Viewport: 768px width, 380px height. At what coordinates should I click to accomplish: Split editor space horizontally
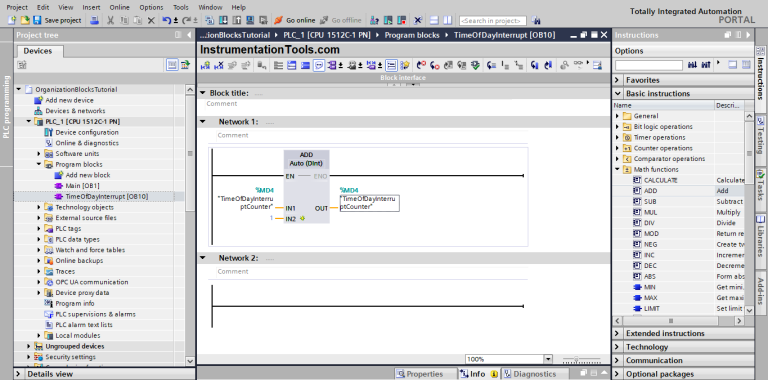tap(434, 21)
